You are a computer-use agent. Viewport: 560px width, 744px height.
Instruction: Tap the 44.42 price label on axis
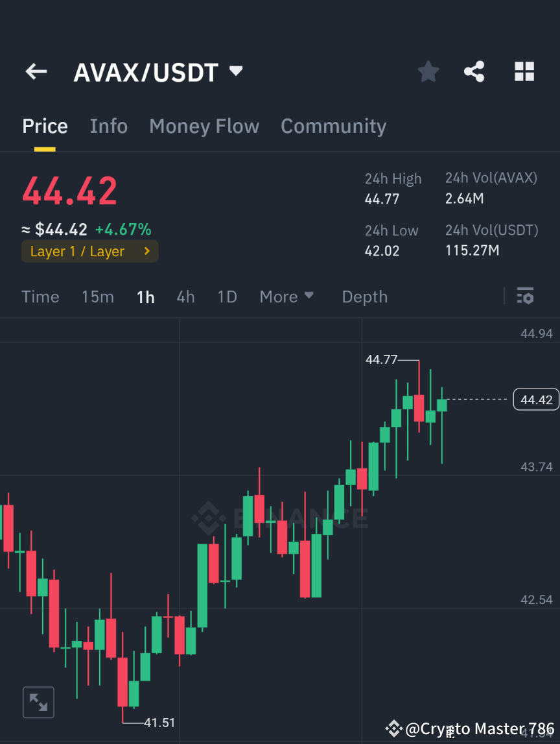(x=536, y=400)
